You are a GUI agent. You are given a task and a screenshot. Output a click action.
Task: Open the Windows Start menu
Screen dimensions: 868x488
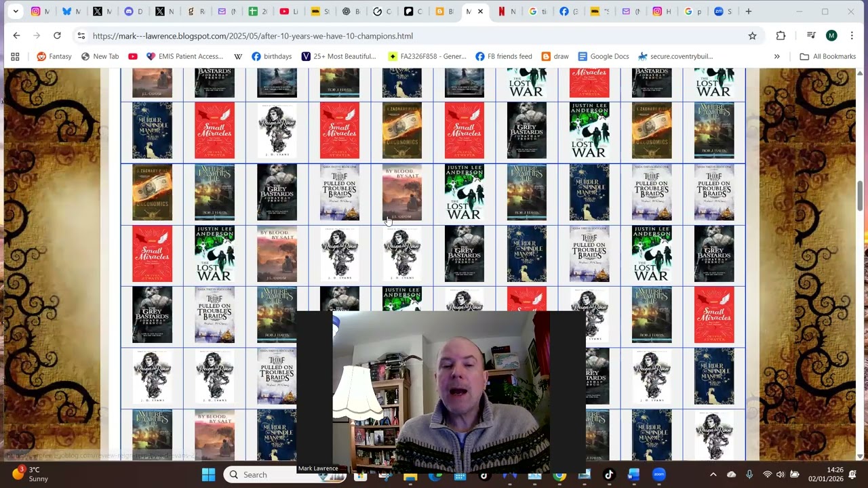coord(208,474)
